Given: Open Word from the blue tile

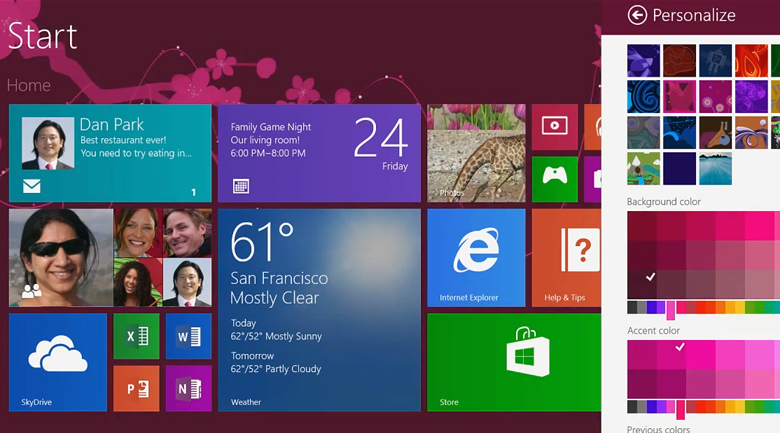Looking at the screenshot, I should (187, 337).
